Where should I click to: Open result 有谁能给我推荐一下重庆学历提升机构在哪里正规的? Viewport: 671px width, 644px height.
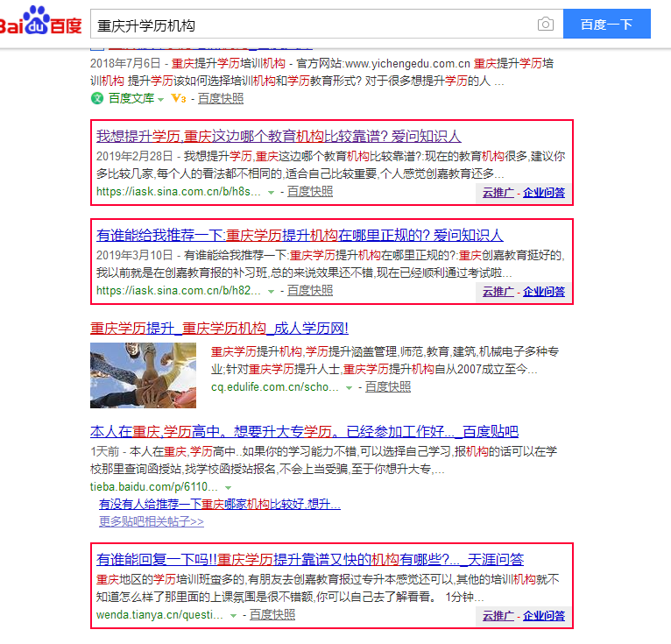point(300,235)
